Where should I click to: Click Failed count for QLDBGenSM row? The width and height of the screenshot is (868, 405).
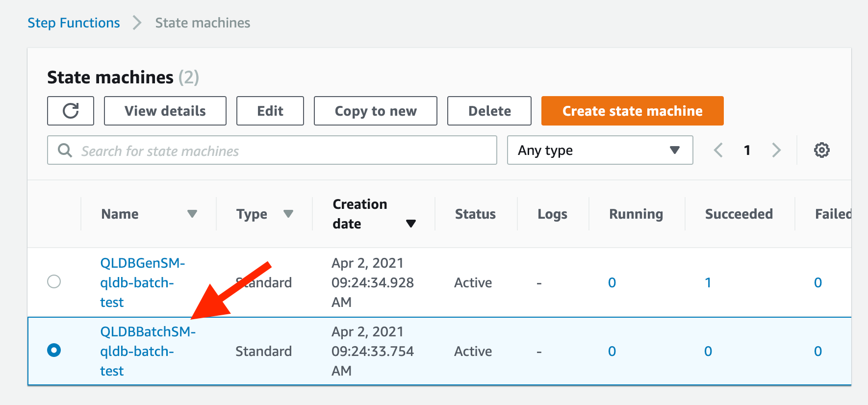[x=818, y=282]
